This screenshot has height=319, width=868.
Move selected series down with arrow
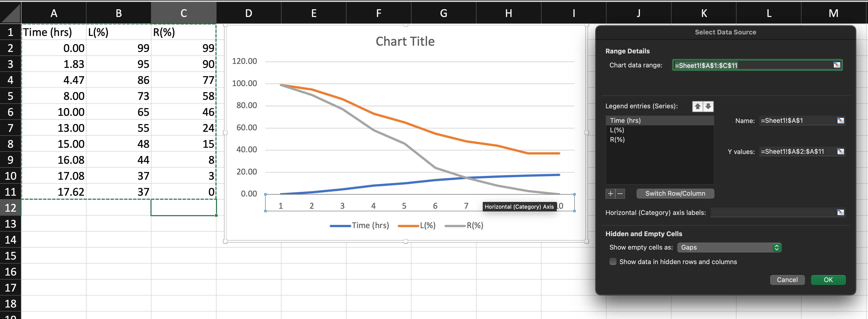tap(708, 106)
